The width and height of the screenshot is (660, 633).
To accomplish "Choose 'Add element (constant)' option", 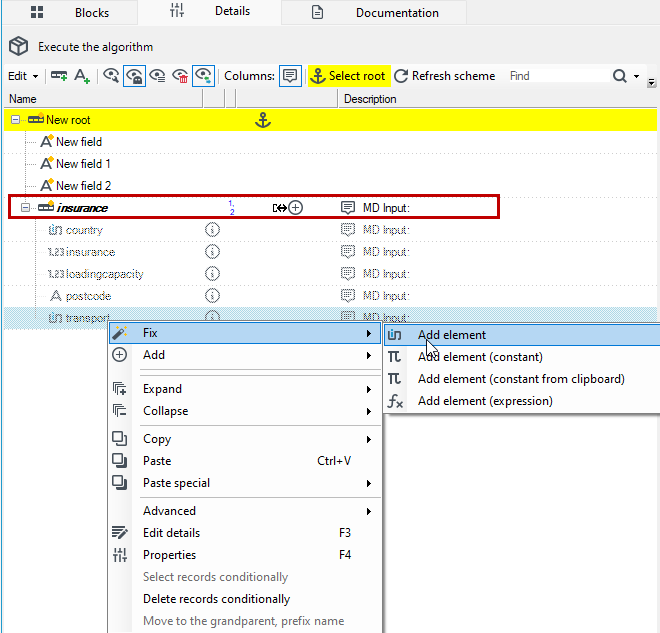I will [x=522, y=357].
